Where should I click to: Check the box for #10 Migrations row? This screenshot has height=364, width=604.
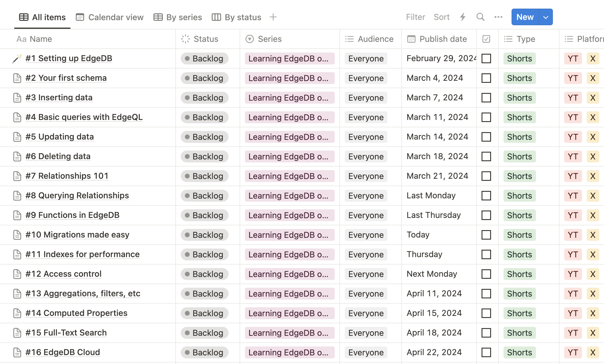(486, 235)
